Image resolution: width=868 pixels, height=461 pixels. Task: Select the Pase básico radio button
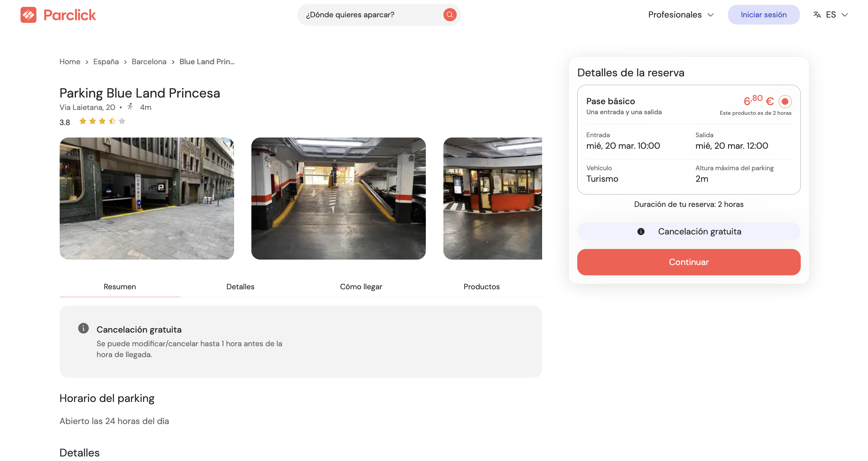(785, 101)
